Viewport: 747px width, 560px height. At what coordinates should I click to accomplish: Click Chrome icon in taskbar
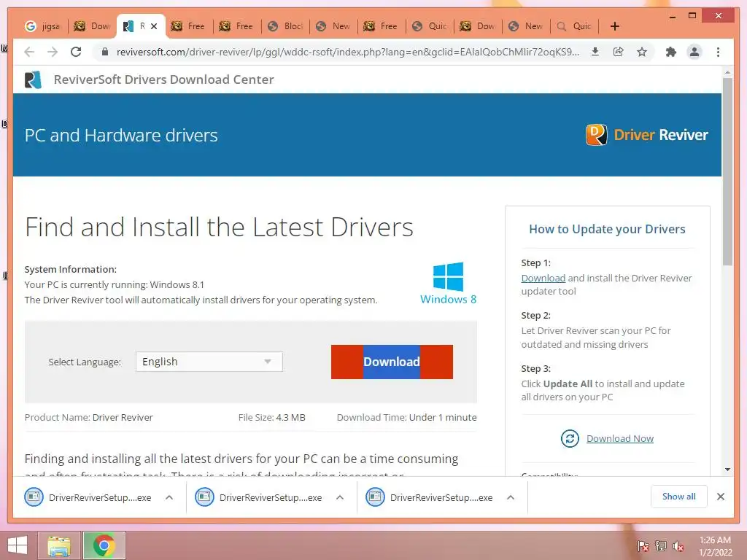tap(104, 545)
